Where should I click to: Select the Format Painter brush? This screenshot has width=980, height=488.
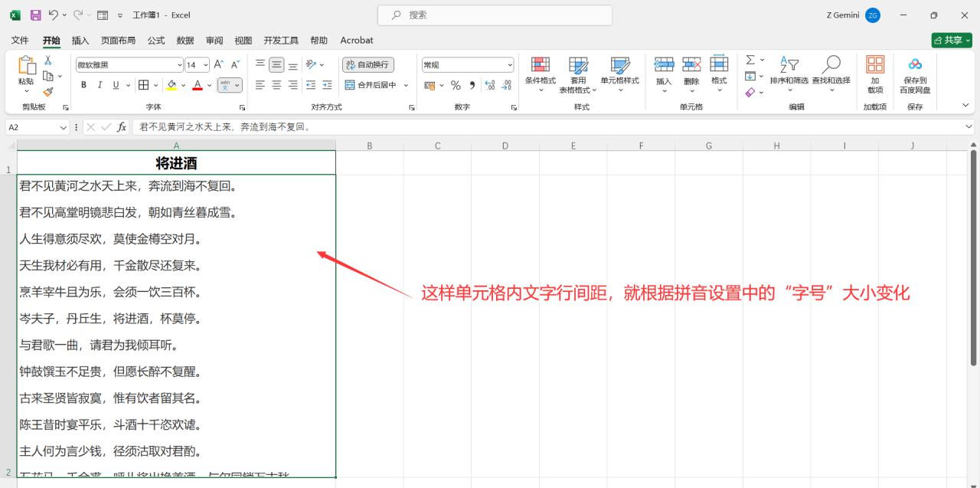click(x=48, y=91)
